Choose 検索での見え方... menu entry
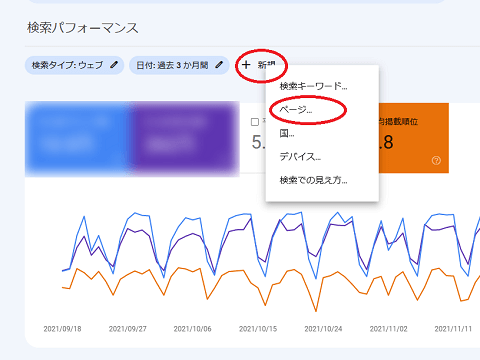The image size is (480, 360). [313, 180]
